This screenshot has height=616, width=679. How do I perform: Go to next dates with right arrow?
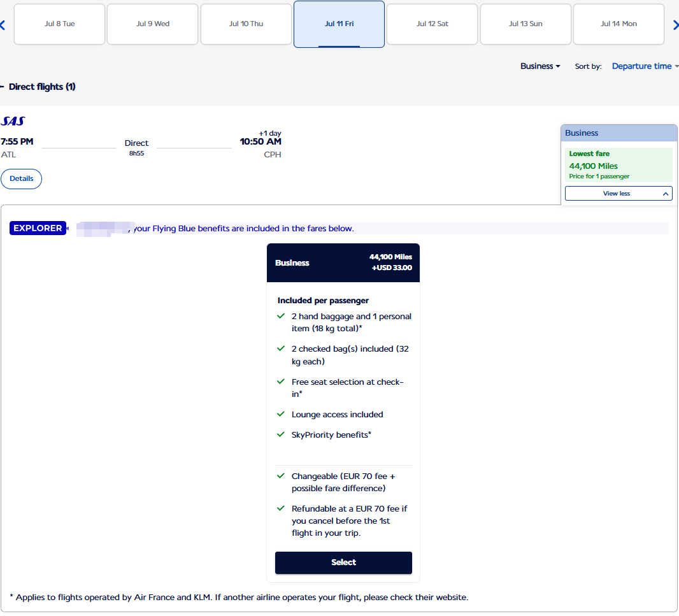pos(676,25)
